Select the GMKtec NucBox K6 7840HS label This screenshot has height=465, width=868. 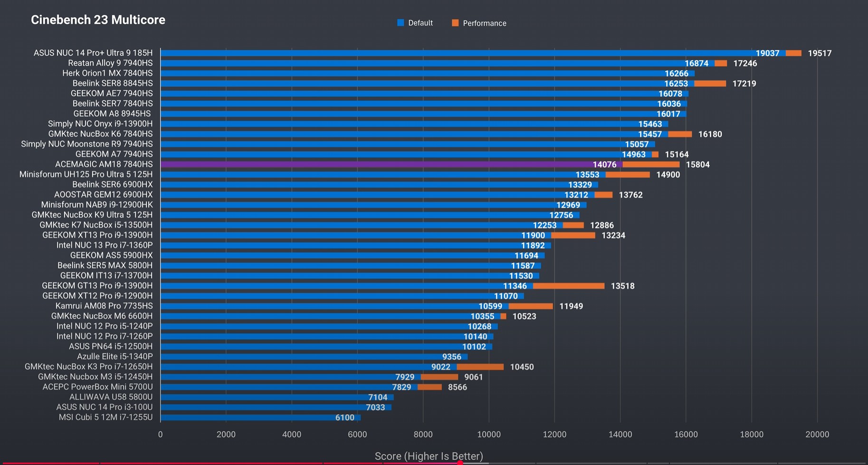[x=100, y=134]
